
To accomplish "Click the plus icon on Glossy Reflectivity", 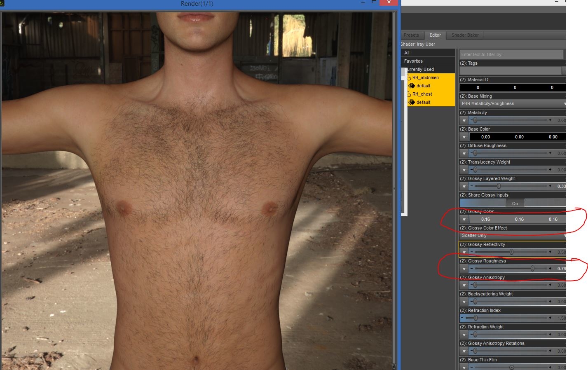I will pos(550,252).
